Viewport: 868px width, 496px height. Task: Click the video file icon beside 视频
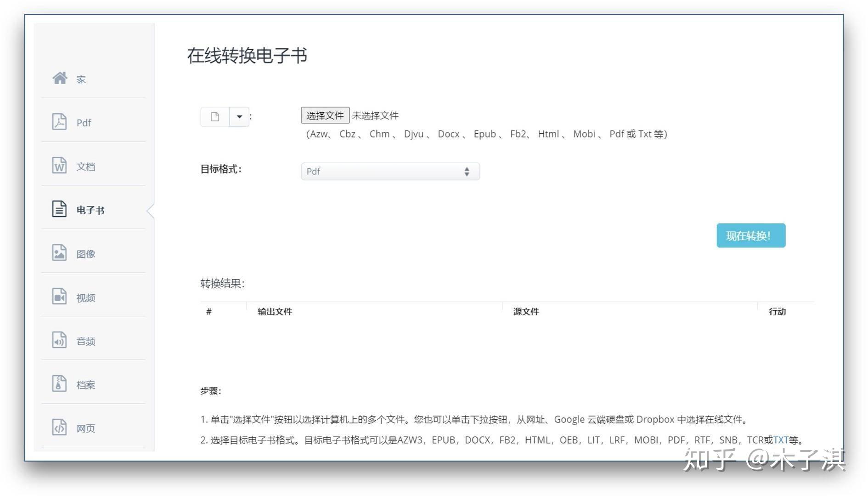pyautogui.click(x=59, y=296)
